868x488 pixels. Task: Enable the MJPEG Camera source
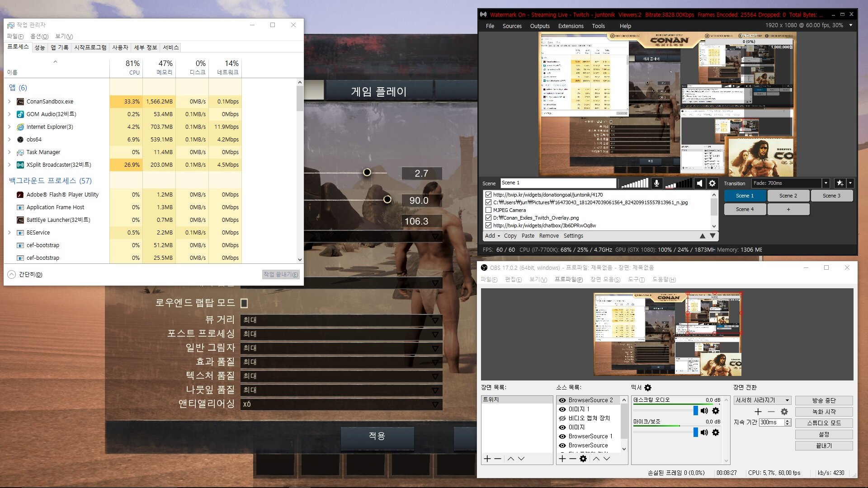(488, 210)
